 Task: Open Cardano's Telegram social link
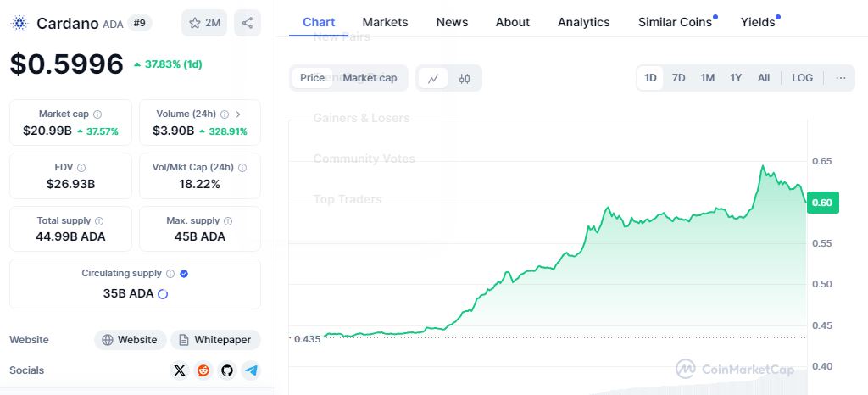(251, 370)
